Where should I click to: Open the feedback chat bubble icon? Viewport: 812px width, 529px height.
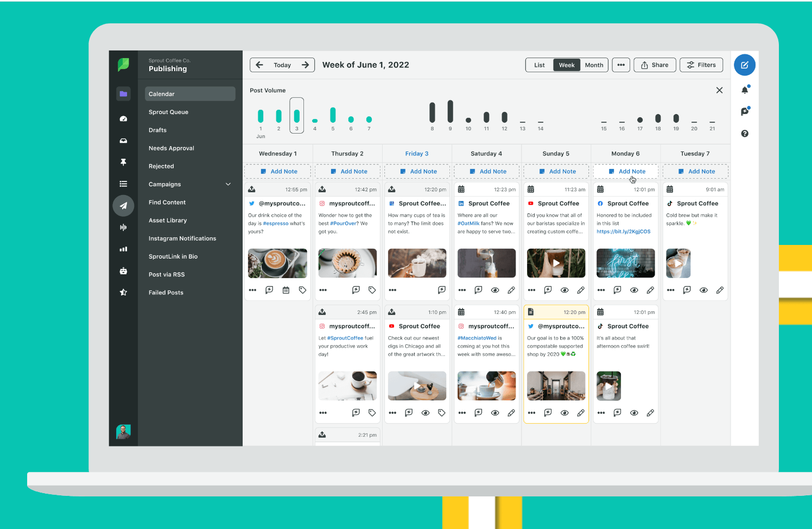click(x=745, y=111)
